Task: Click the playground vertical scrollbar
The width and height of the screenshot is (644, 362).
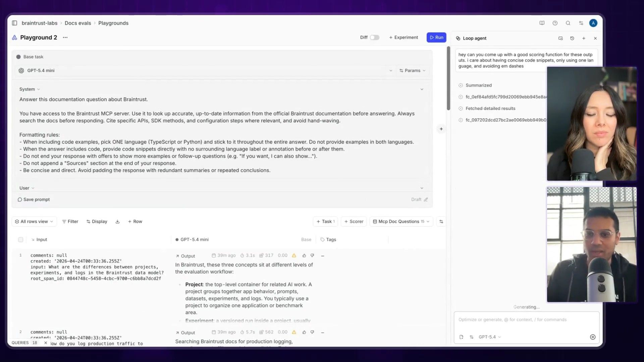Action: [448, 78]
